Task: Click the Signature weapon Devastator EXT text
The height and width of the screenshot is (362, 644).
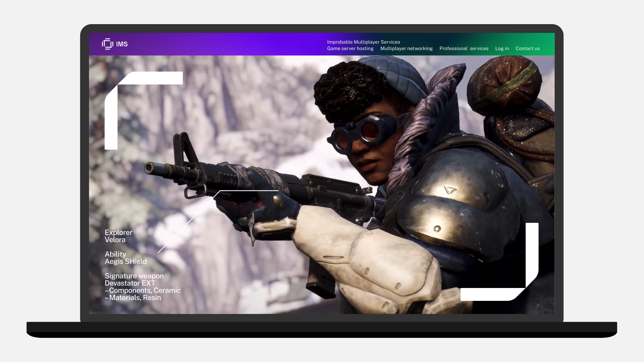Action: tap(134, 279)
